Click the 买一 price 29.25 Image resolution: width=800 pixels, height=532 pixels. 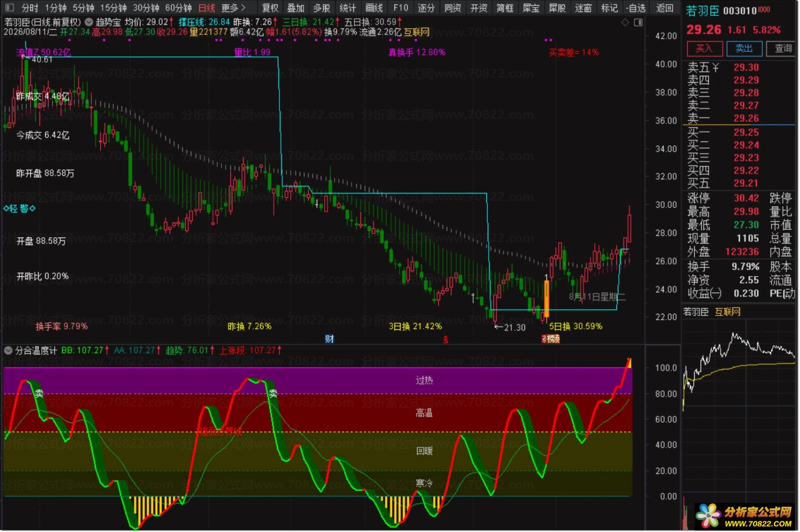point(746,132)
